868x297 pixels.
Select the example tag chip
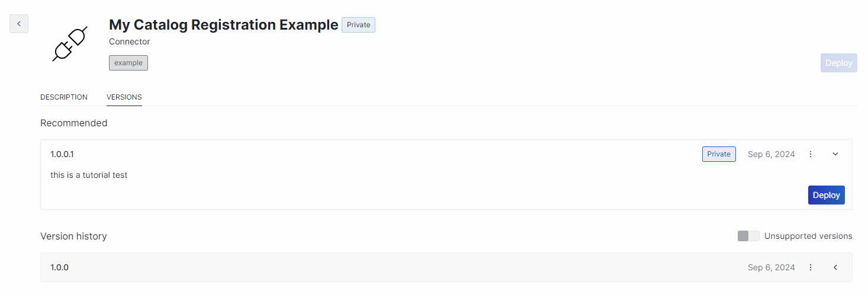pyautogui.click(x=128, y=63)
